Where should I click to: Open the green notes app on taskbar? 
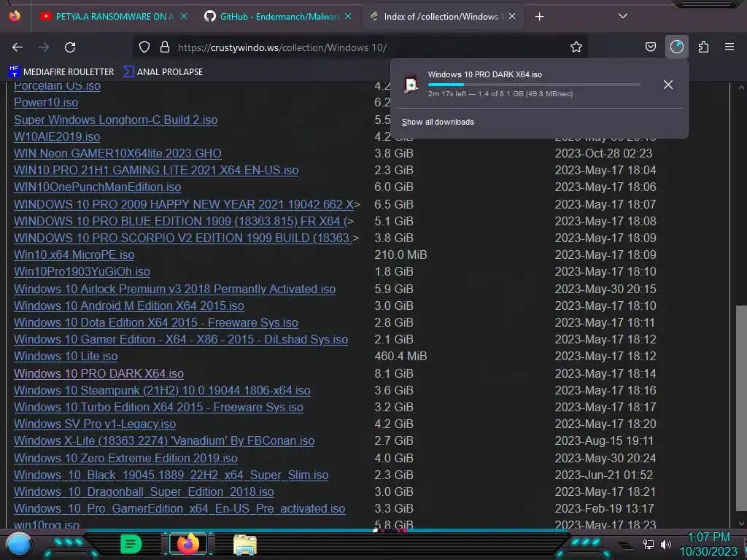(x=131, y=544)
